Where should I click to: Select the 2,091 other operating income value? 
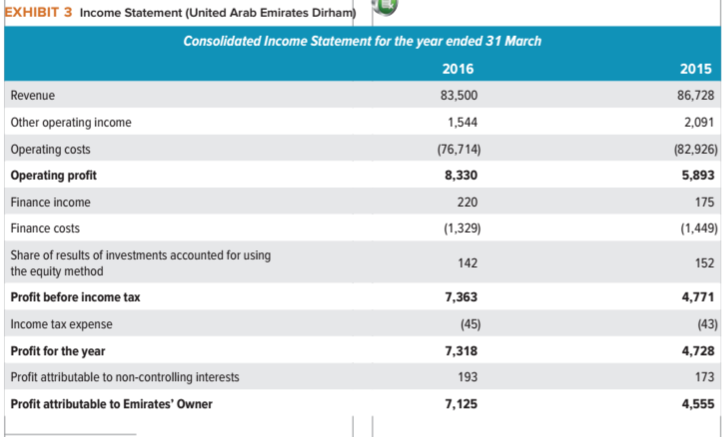(x=699, y=122)
